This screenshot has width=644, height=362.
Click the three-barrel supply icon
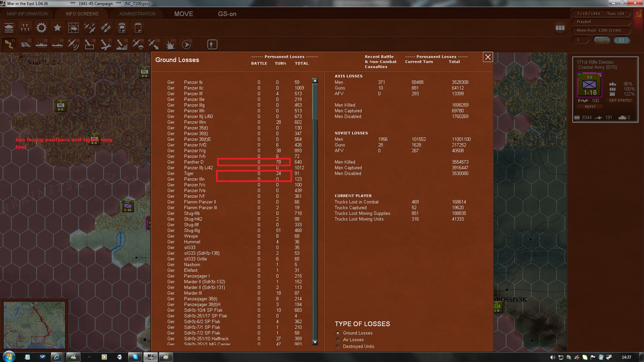coord(560,28)
